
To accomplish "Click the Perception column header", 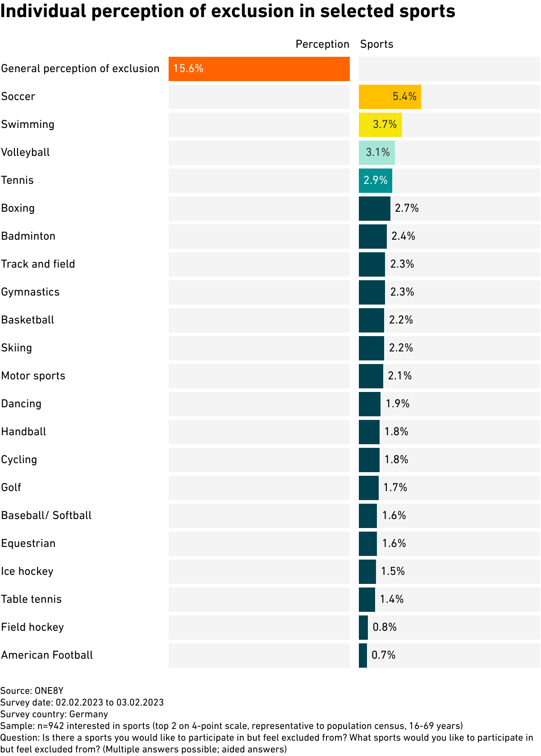I will (322, 44).
